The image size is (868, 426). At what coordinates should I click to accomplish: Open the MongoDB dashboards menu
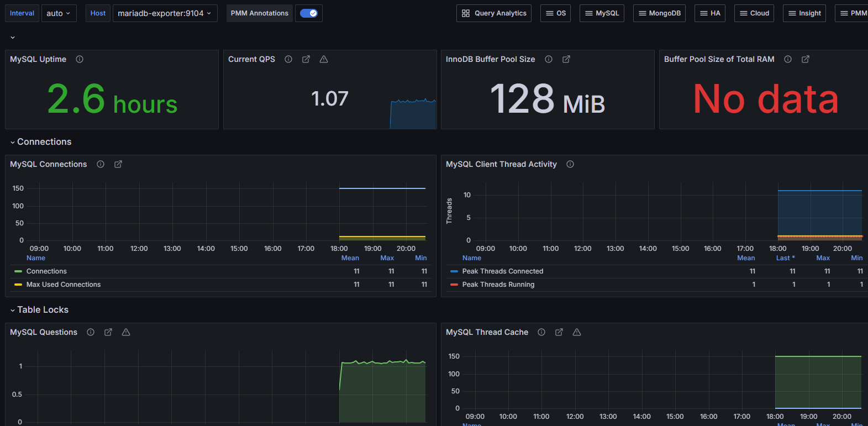click(659, 13)
